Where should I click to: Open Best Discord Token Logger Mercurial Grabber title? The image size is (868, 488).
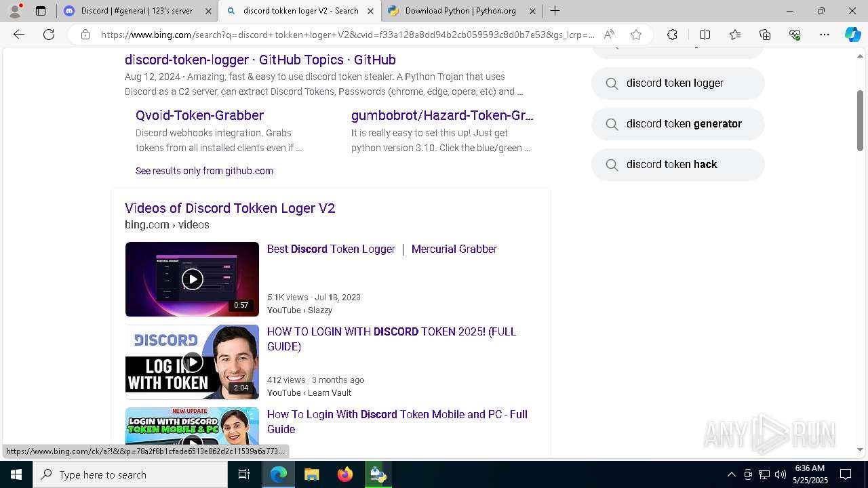tap(382, 249)
